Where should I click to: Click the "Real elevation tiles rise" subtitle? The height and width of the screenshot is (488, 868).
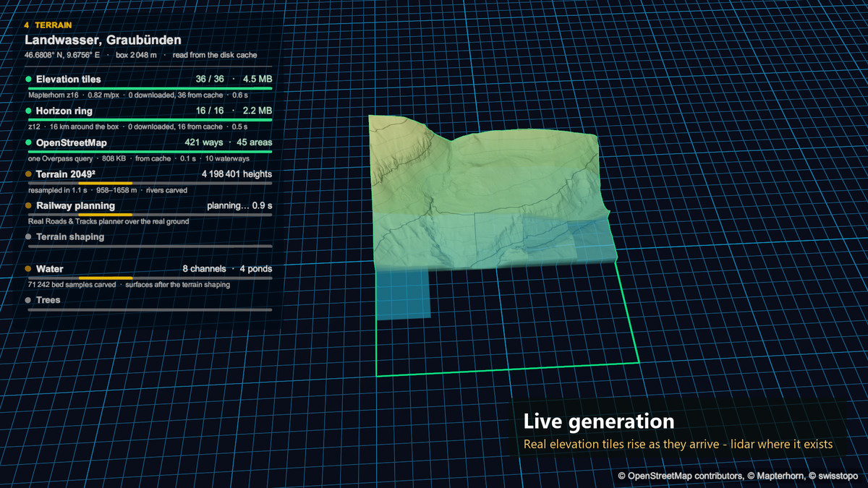678,444
